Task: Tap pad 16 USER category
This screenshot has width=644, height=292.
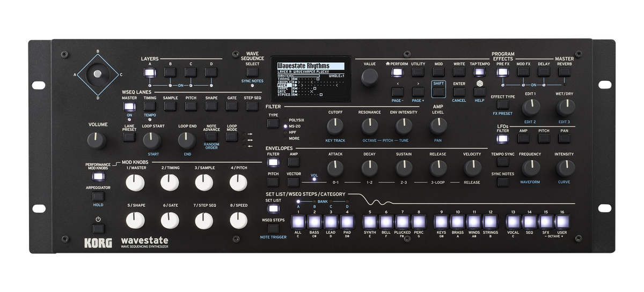Action: 562,222
